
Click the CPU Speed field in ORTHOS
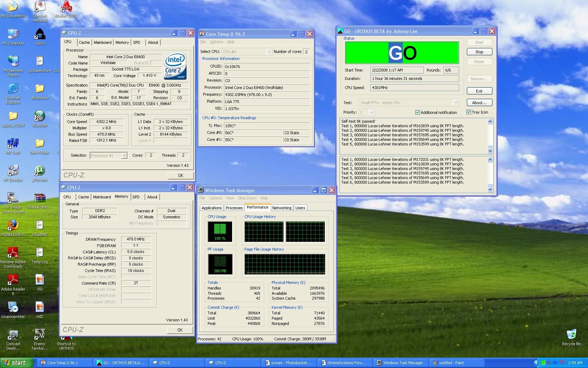tap(414, 88)
